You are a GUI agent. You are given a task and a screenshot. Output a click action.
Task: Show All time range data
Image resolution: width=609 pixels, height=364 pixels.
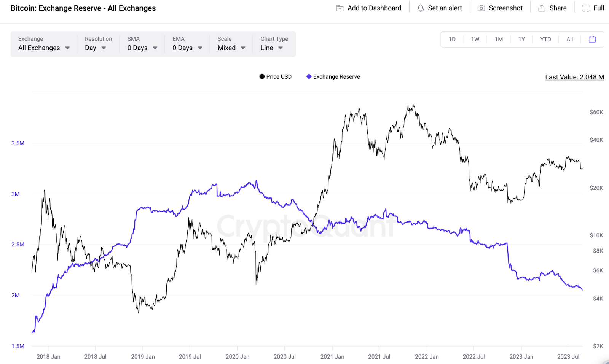tap(569, 39)
